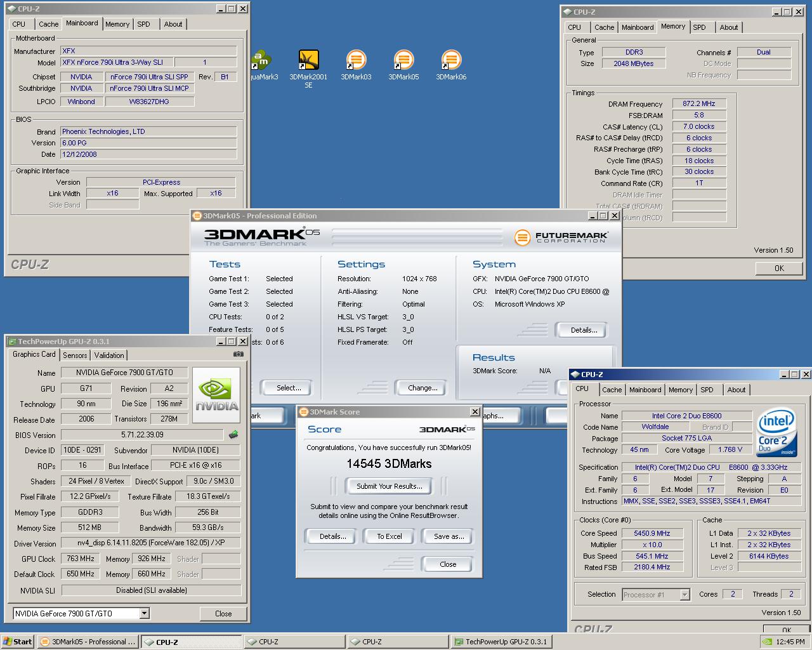The image size is (812, 650).
Task: Click the GPU-Z BIOS save chip icon
Action: click(x=233, y=435)
